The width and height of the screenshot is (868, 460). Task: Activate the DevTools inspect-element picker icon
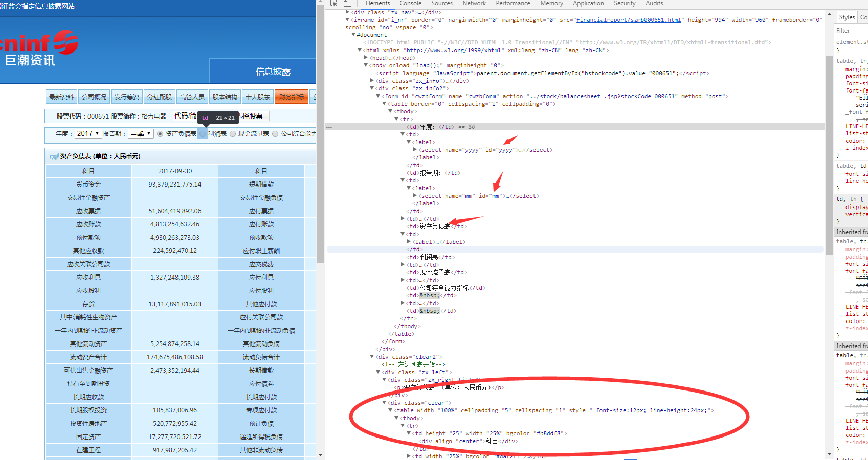point(334,3)
